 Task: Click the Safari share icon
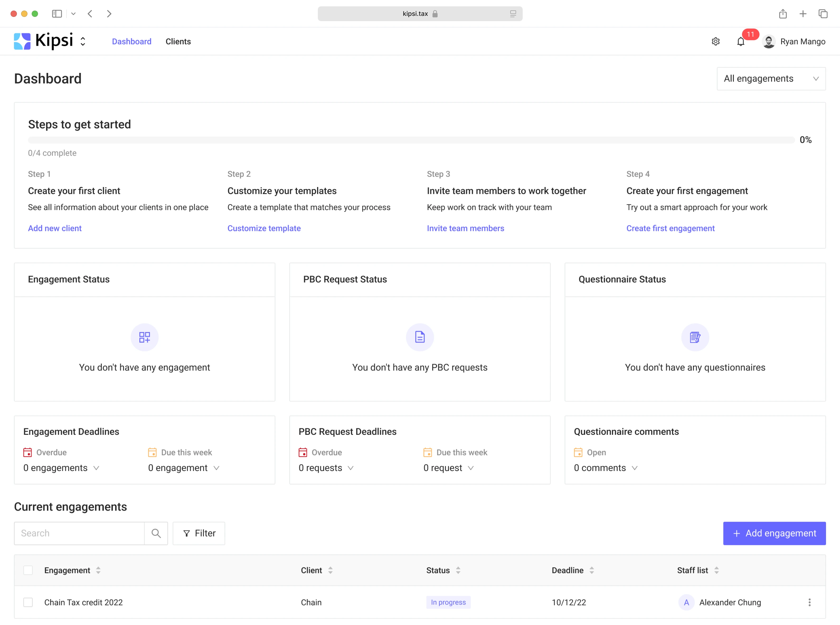(782, 14)
